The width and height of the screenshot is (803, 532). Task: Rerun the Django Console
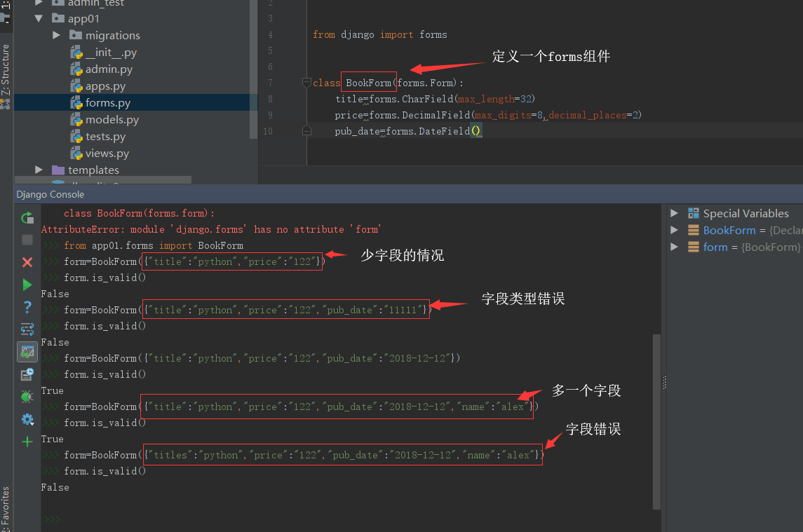coord(27,218)
